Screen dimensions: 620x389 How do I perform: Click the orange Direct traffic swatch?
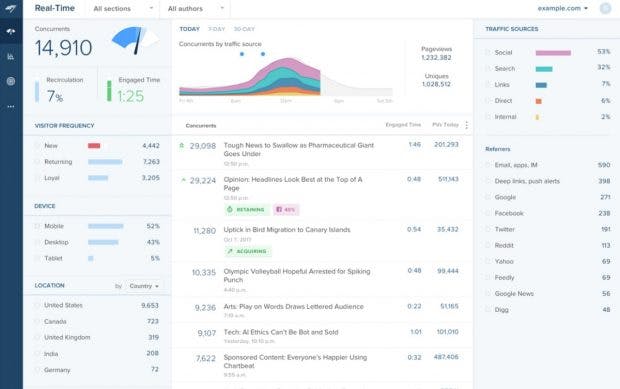click(539, 101)
